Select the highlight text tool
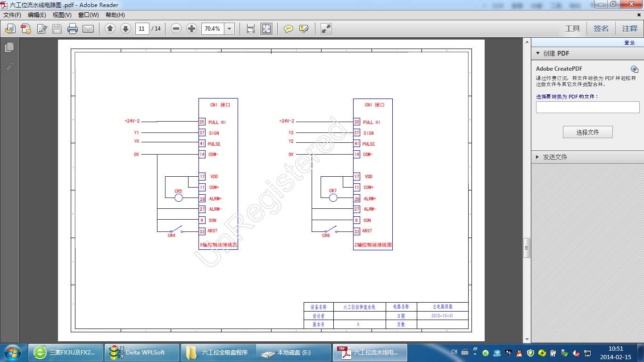This screenshot has width=644, height=362. click(x=304, y=29)
